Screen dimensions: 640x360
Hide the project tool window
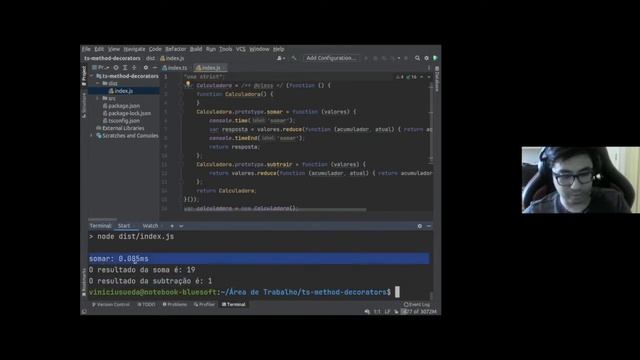(155, 68)
